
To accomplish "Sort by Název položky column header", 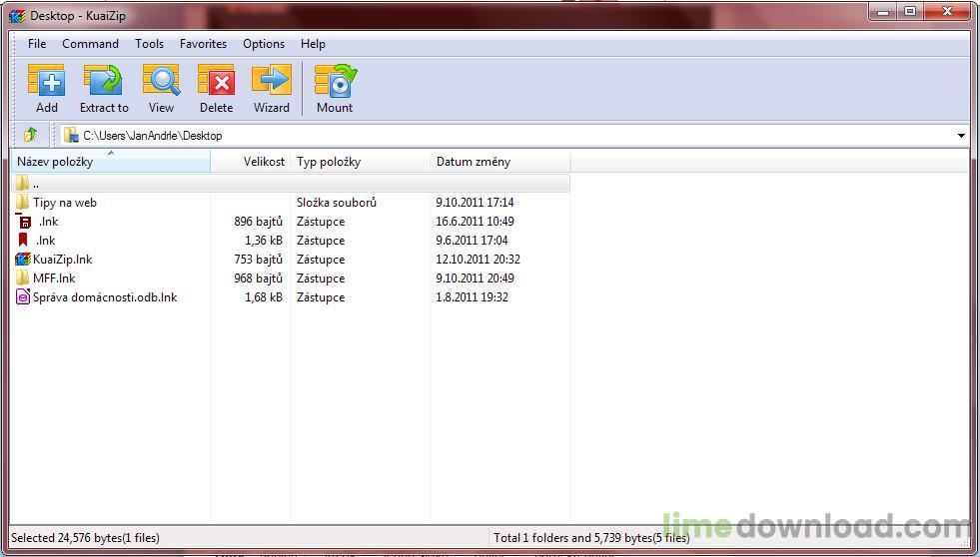I will click(111, 162).
